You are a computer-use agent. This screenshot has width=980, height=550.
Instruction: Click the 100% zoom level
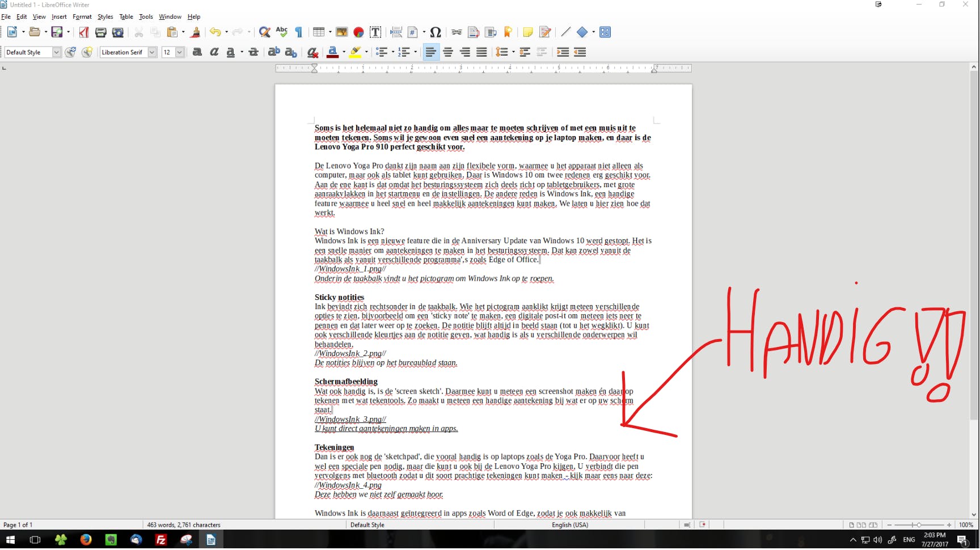(x=966, y=526)
